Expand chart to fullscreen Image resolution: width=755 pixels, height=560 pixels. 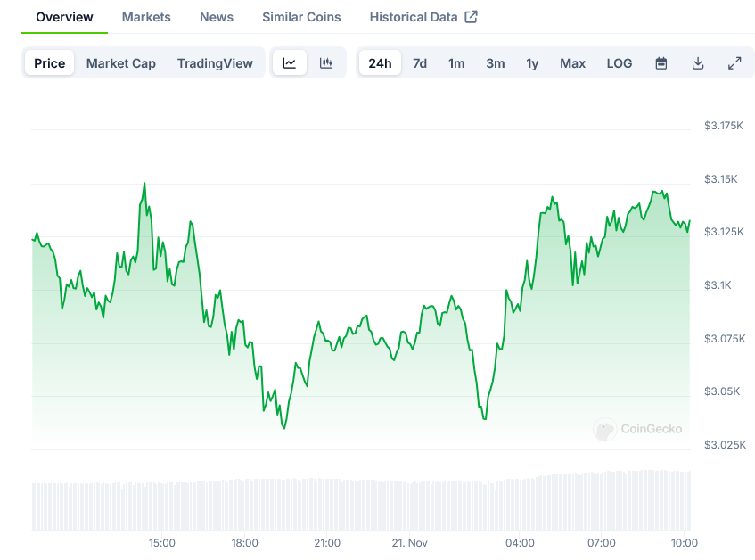[734, 63]
